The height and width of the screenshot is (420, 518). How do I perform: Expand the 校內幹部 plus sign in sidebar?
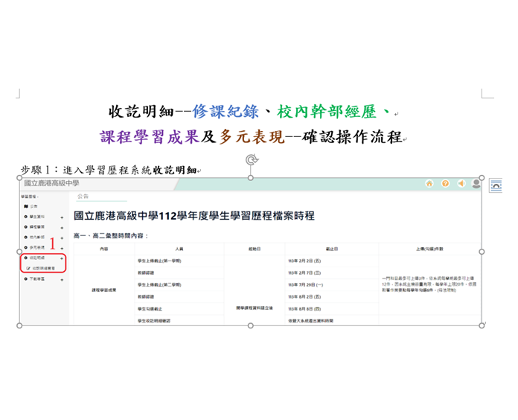pos(62,238)
